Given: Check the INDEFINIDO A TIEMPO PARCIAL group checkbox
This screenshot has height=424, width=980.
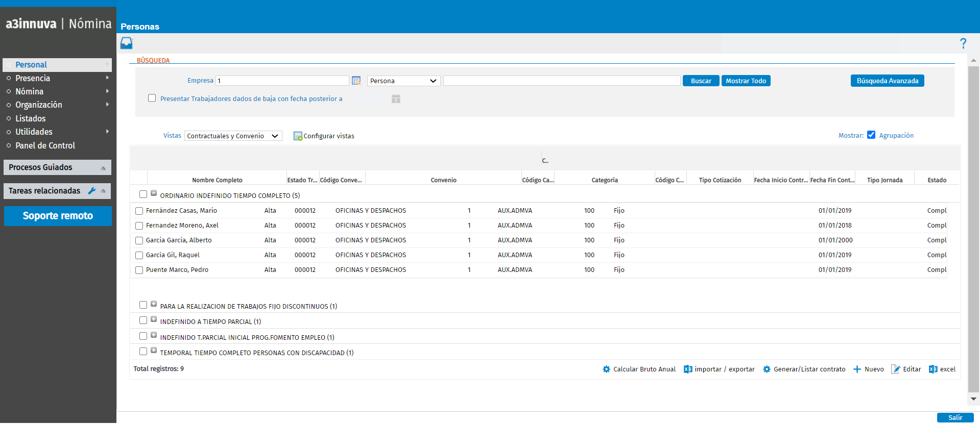Looking at the screenshot, I should pos(143,320).
